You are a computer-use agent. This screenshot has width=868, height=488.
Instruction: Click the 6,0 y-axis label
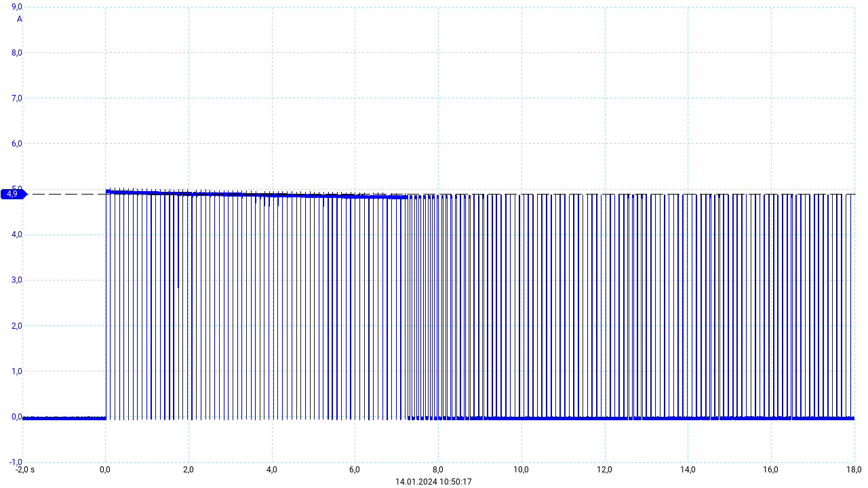pyautogui.click(x=17, y=144)
